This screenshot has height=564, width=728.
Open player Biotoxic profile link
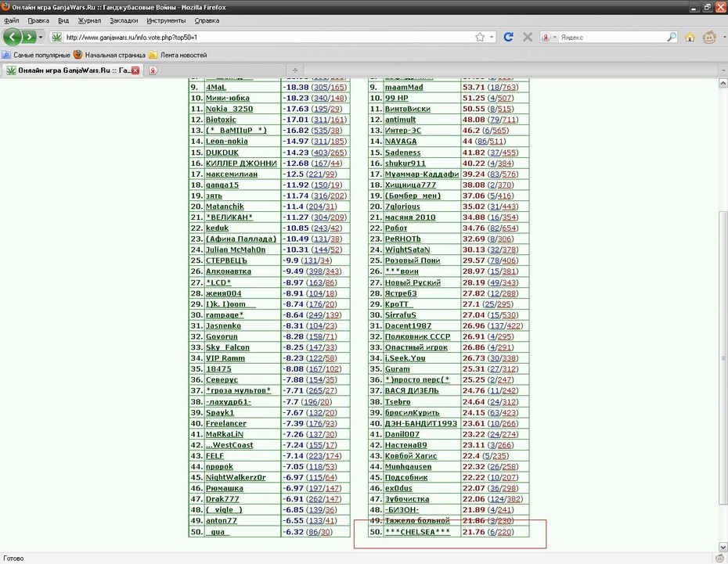221,120
